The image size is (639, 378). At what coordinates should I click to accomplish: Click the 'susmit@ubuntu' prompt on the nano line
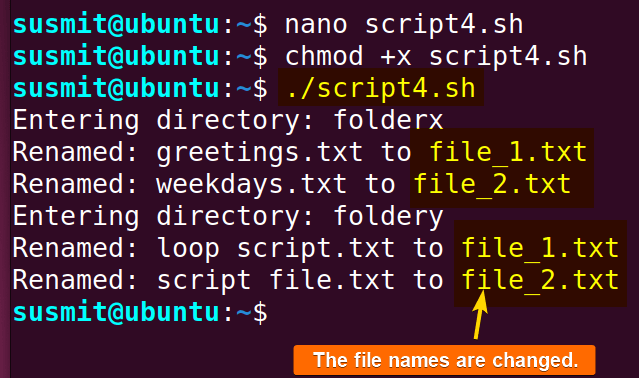click(116, 25)
